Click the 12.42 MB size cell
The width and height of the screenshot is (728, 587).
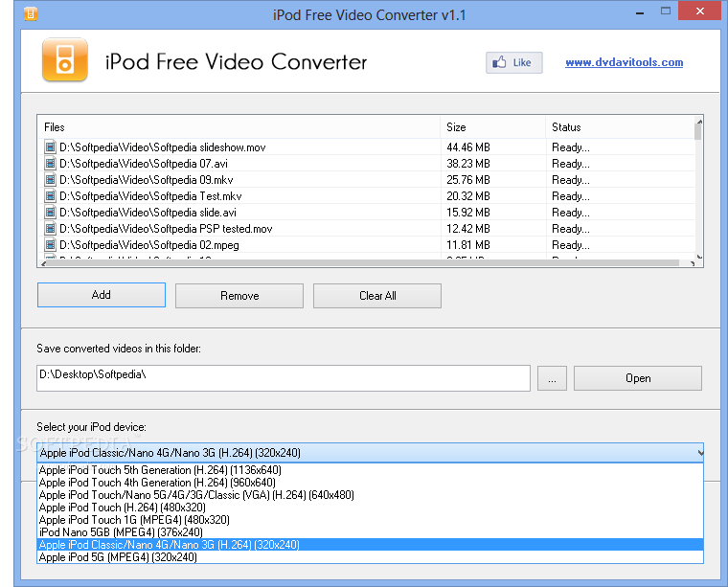[468, 229]
